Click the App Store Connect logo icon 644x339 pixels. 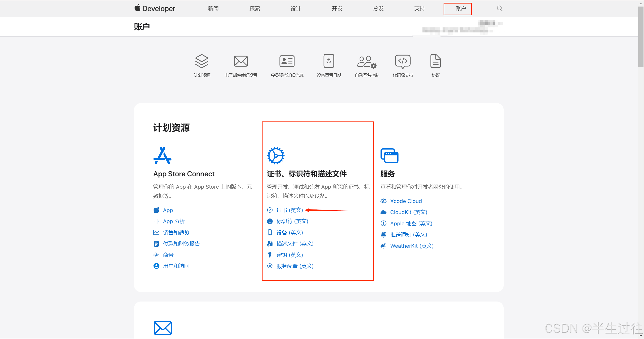point(162,156)
